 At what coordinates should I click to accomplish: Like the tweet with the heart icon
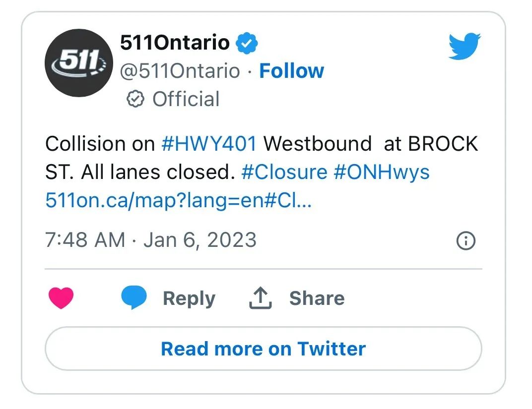[61, 298]
